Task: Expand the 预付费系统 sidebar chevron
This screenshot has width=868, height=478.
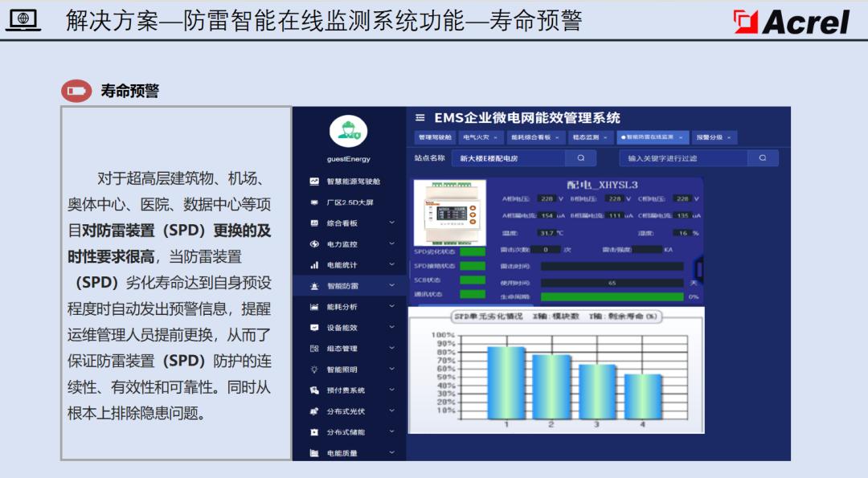Action: (392, 390)
